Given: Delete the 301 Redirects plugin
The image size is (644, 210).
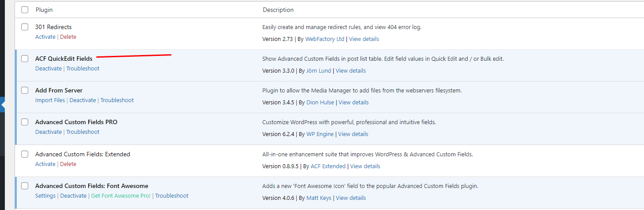Looking at the screenshot, I should [x=68, y=37].
